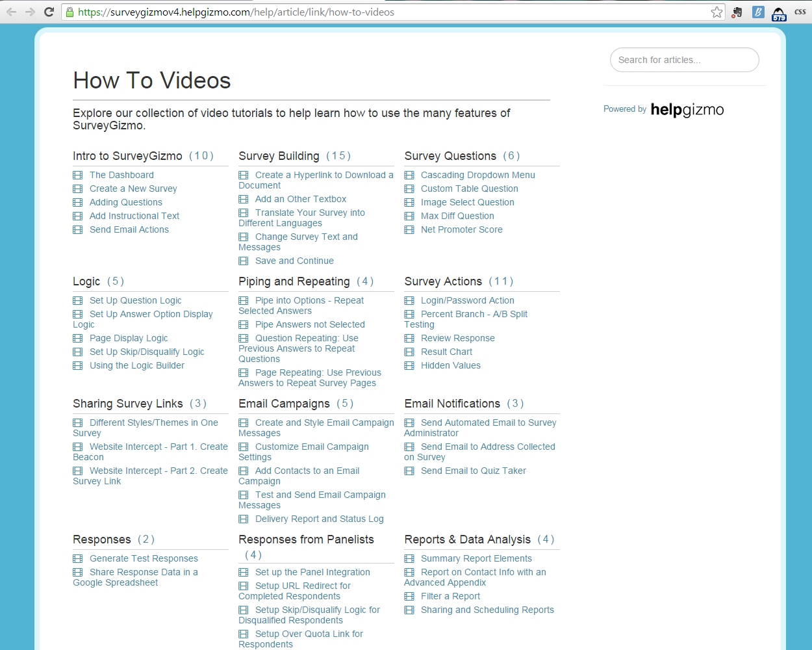The height and width of the screenshot is (650, 812).
Task: Click the film icon beside Login/Password Action
Action: coord(409,300)
